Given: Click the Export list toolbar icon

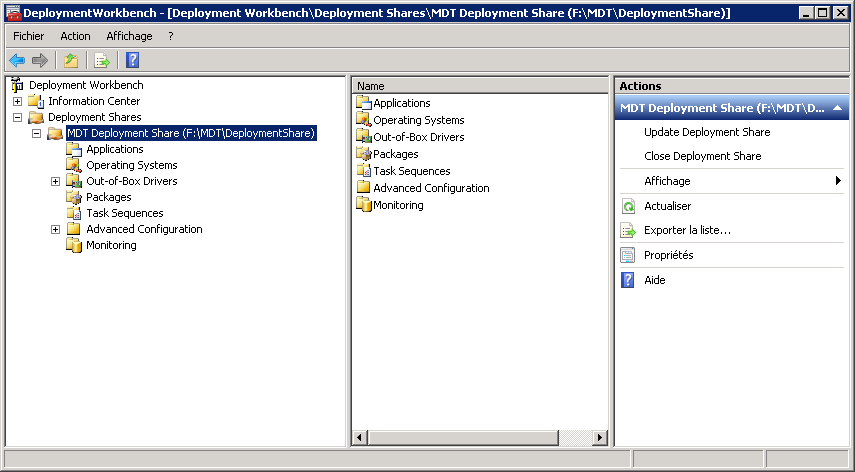Looking at the screenshot, I should (x=101, y=60).
